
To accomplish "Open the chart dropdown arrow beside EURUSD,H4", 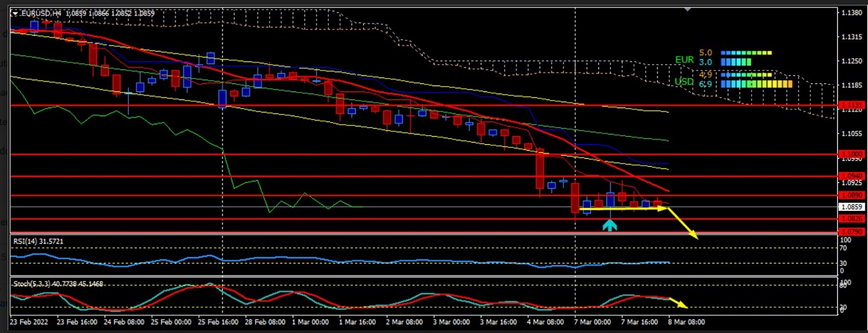I will [x=15, y=13].
